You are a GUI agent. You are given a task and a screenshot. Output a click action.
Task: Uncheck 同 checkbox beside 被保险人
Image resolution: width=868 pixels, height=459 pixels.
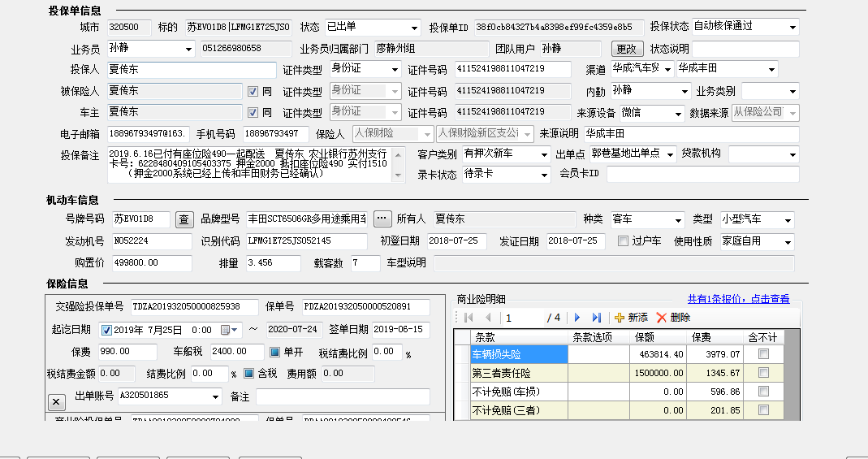coord(253,91)
